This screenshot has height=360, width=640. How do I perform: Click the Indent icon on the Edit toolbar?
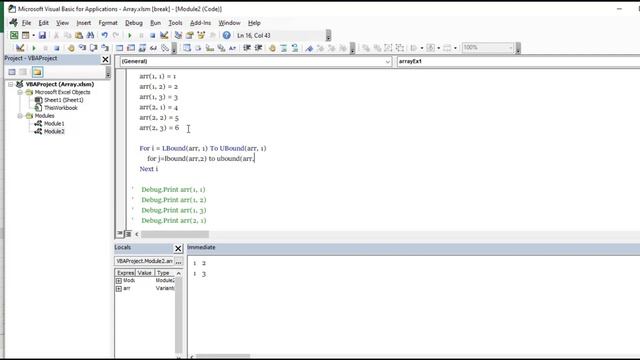[x=247, y=48]
